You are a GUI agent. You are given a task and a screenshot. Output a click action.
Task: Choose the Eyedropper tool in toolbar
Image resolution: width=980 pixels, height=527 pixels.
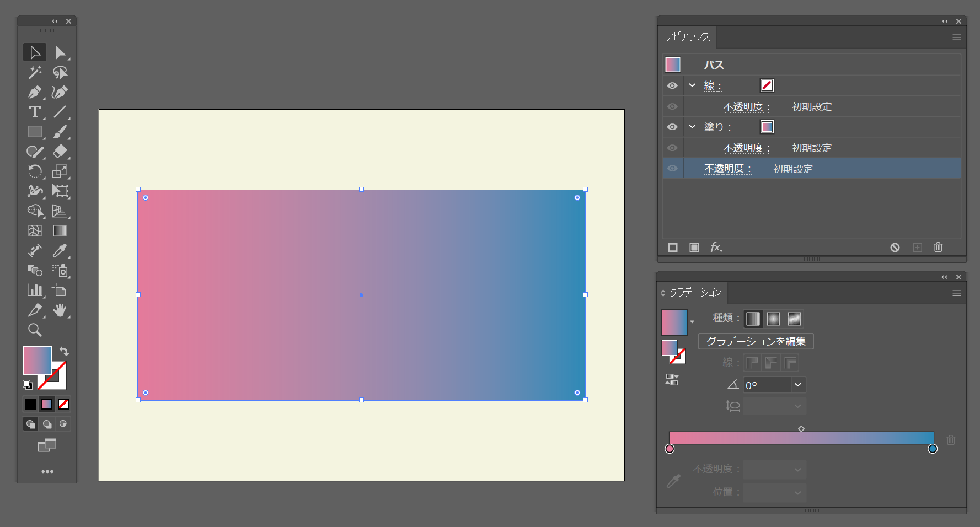pos(60,251)
